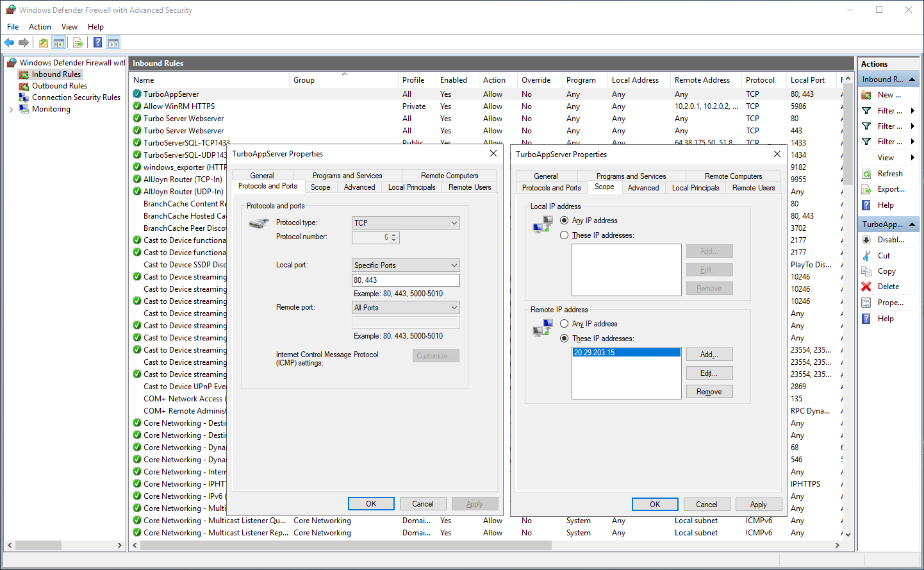The image size is (924, 570).
Task: Click Apply in the Scope dialog
Action: [x=758, y=505]
